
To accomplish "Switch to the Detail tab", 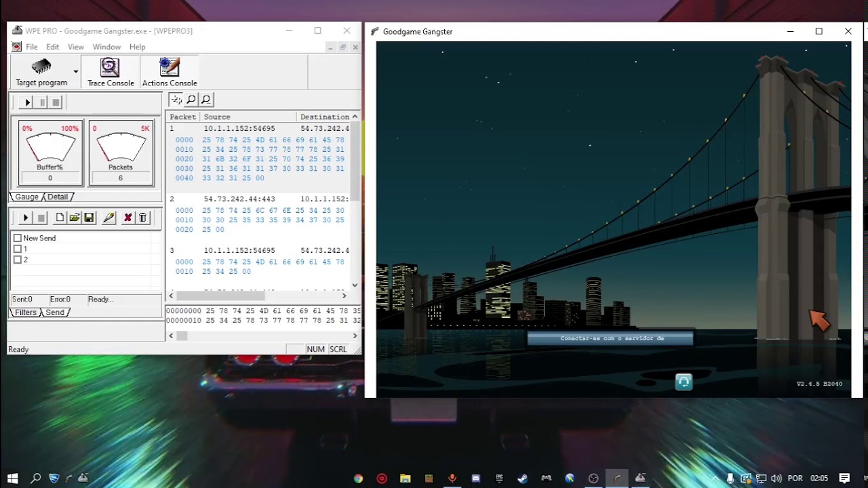I will click(x=58, y=197).
